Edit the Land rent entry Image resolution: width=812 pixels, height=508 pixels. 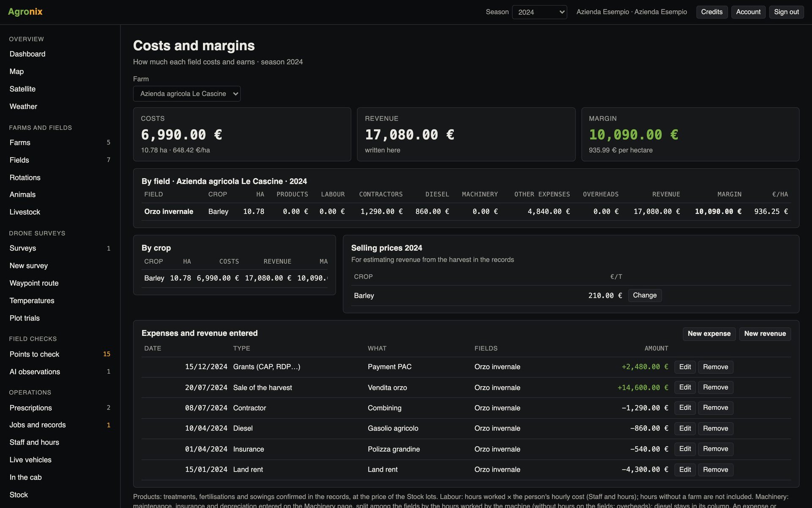685,469
